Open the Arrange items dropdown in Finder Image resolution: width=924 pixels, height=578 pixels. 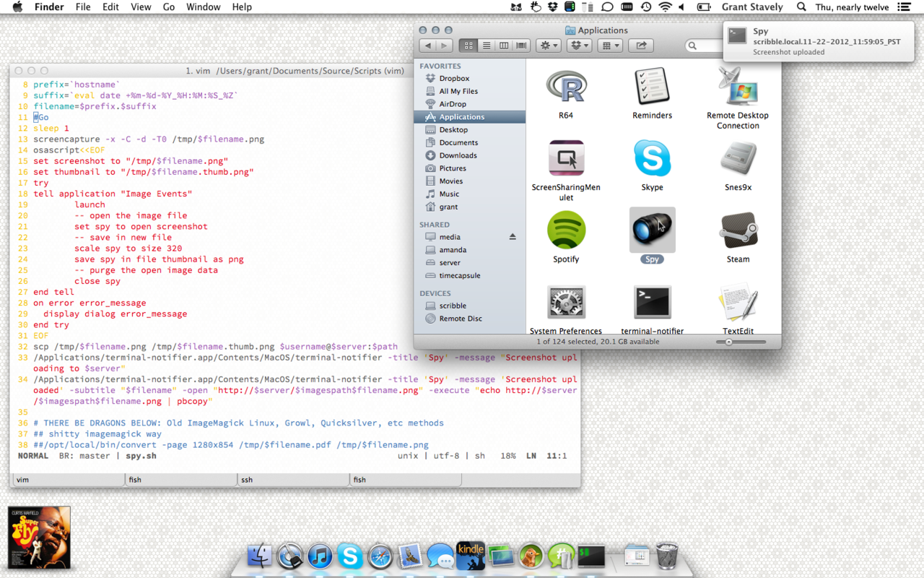click(611, 46)
